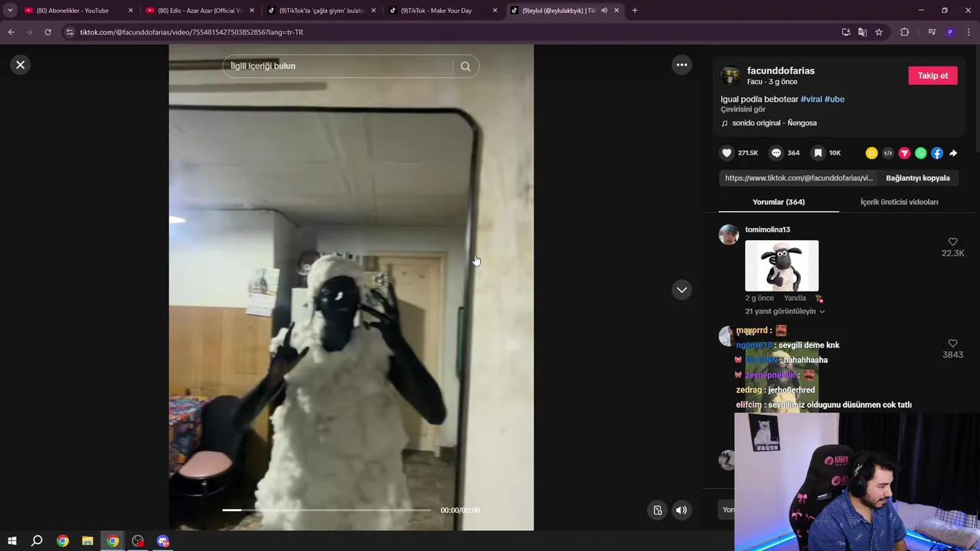980x551 pixels.
Task: Expand 21 yanıt görüntüleyin replies
Action: pos(785,311)
